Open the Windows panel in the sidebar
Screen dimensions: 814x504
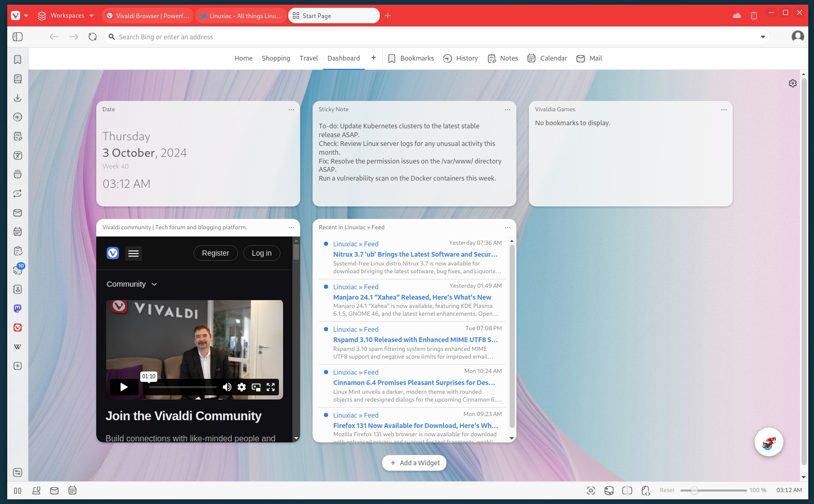[18, 174]
